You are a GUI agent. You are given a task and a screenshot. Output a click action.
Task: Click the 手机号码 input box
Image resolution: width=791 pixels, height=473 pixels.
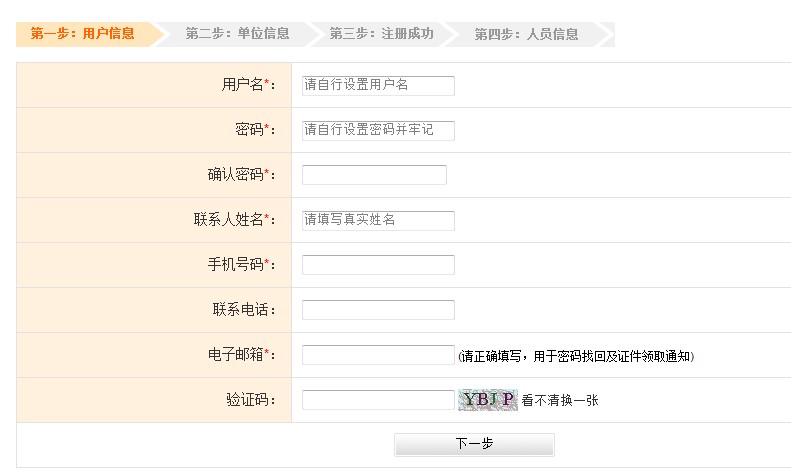pos(378,265)
